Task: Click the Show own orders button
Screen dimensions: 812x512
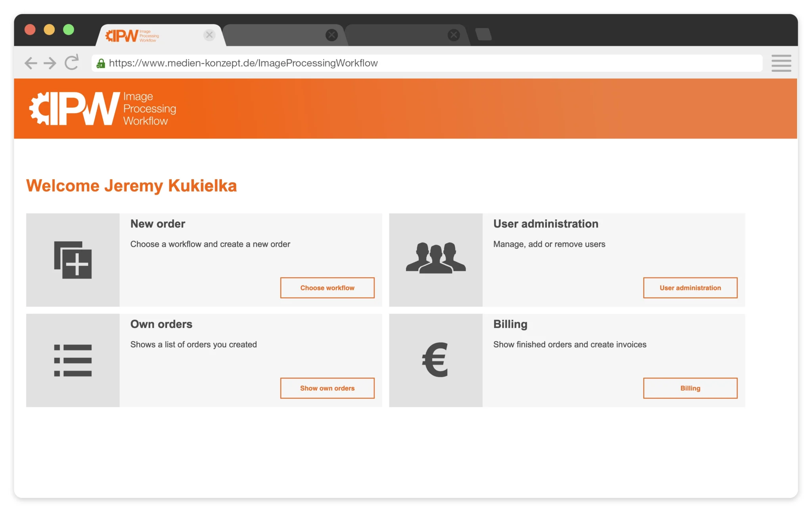Action: pyautogui.click(x=327, y=388)
